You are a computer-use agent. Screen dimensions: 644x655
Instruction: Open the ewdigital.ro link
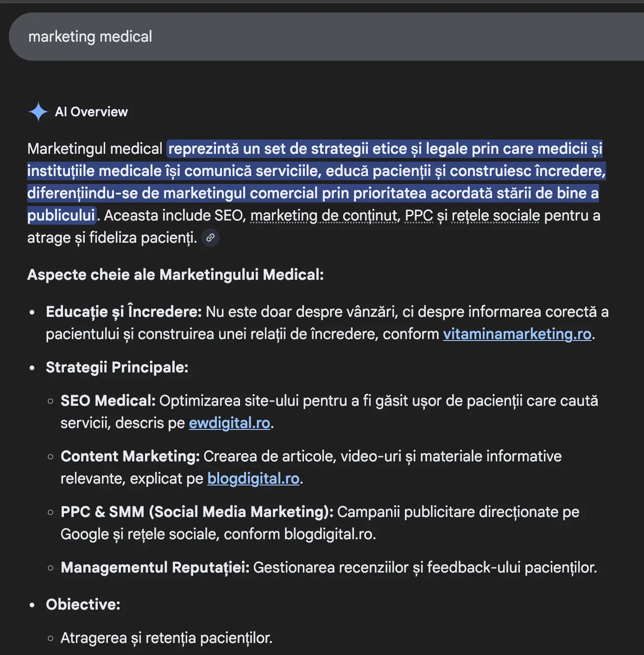pyautogui.click(x=229, y=423)
